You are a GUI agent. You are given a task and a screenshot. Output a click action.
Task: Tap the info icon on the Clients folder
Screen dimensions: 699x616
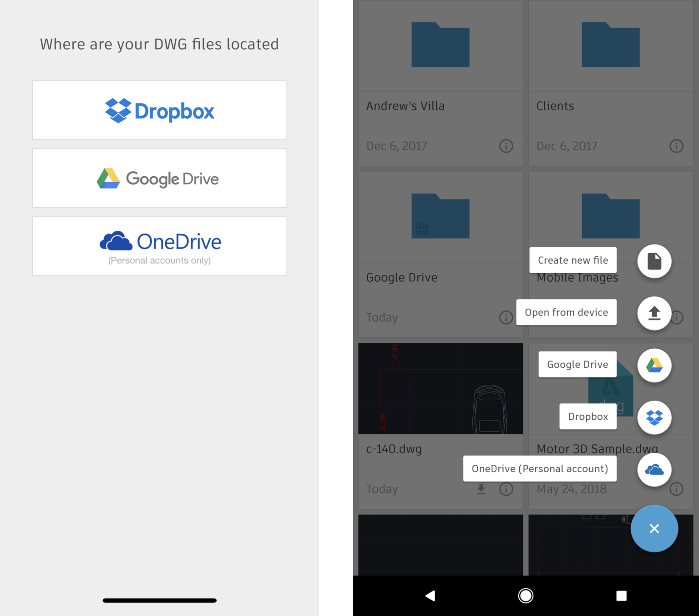pyautogui.click(x=676, y=146)
